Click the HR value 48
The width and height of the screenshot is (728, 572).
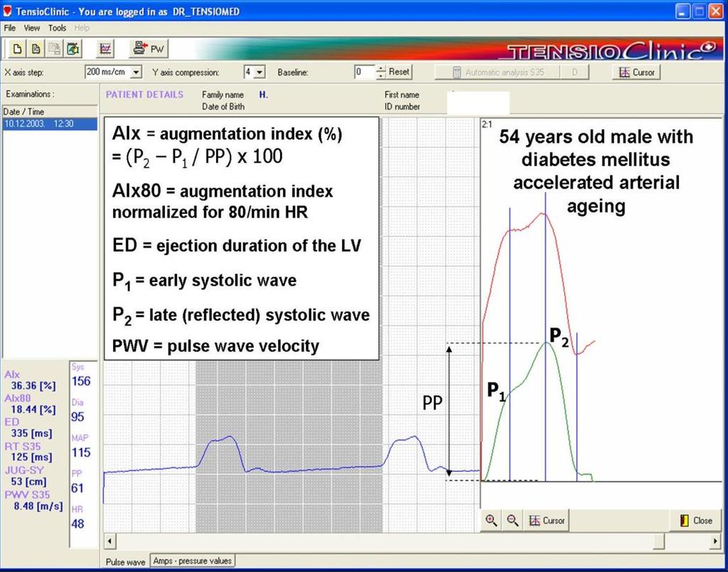coord(77,524)
